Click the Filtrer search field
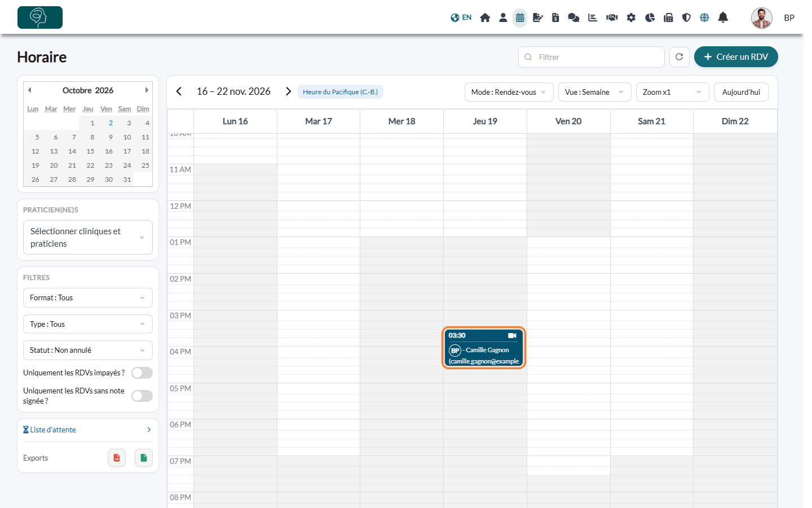The width and height of the screenshot is (812, 508). click(x=592, y=57)
